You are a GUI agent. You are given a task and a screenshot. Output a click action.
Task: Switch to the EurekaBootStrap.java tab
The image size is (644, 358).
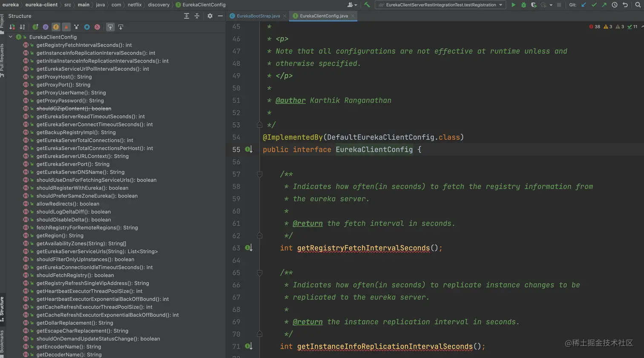pos(258,16)
